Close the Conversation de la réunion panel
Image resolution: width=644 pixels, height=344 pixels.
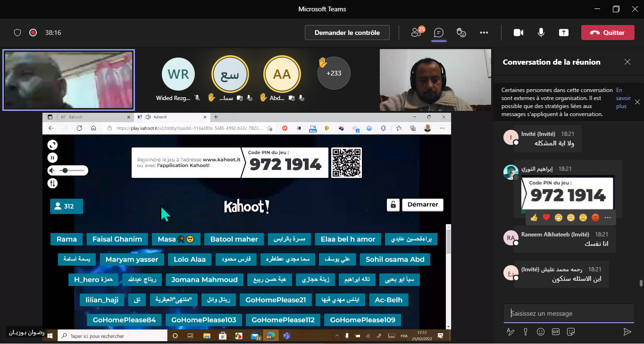coord(627,62)
